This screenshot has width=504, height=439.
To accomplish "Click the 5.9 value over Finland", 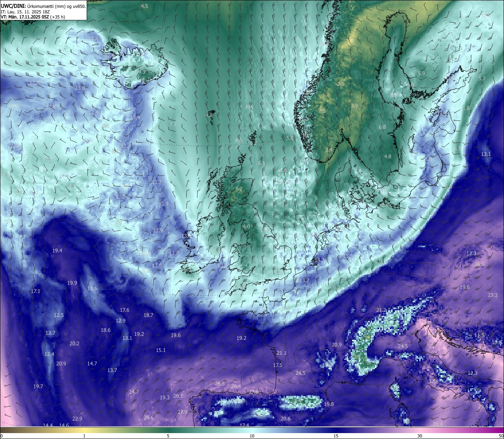I will coord(421,73).
